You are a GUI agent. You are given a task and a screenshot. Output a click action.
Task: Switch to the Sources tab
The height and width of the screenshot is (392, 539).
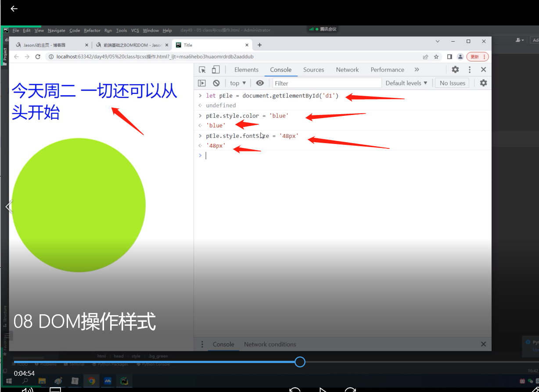[313, 70]
